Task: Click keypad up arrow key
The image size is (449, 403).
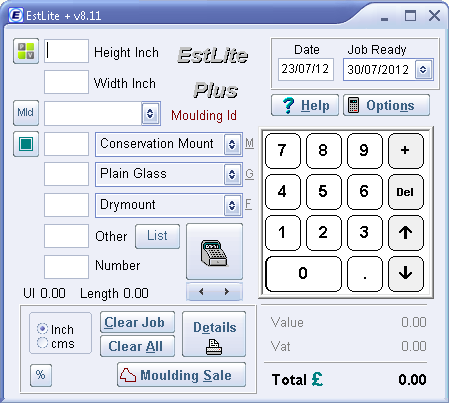Action: (406, 232)
